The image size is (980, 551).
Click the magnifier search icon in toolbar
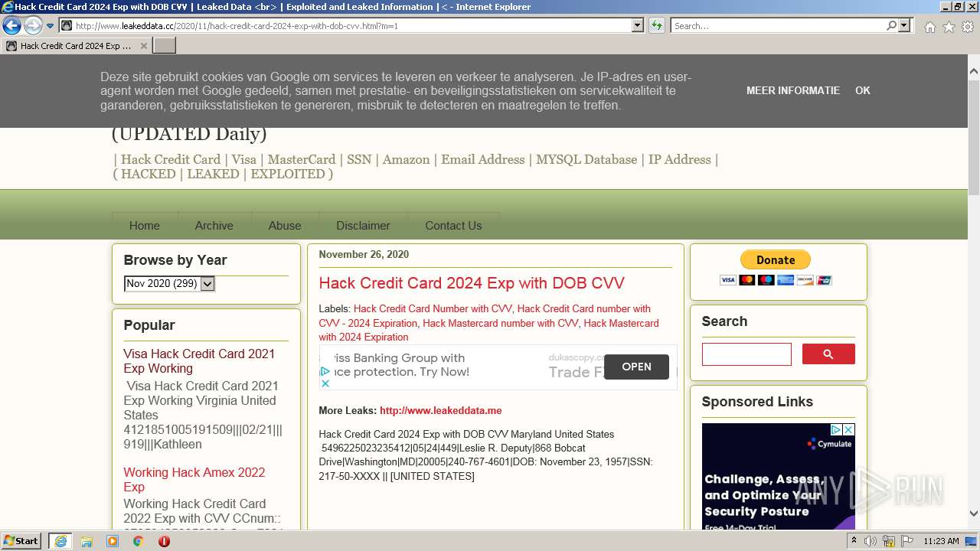(x=891, y=25)
